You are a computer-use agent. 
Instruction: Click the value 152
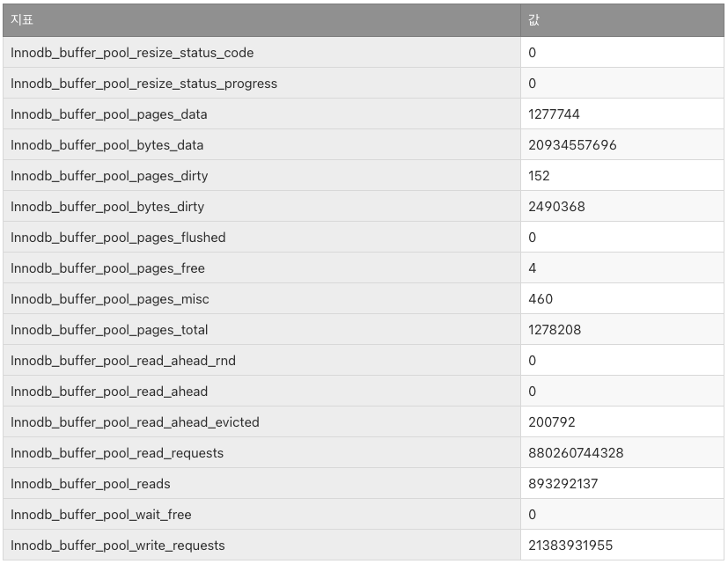click(539, 176)
